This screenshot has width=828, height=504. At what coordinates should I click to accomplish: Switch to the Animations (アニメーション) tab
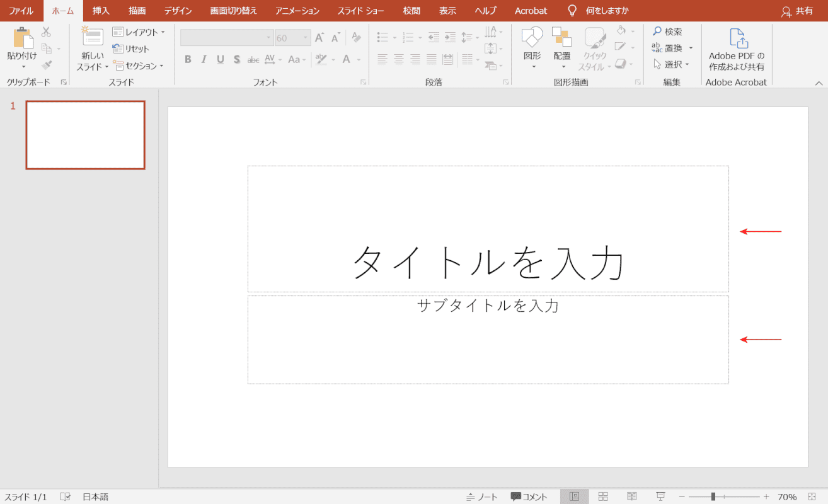tap(297, 11)
